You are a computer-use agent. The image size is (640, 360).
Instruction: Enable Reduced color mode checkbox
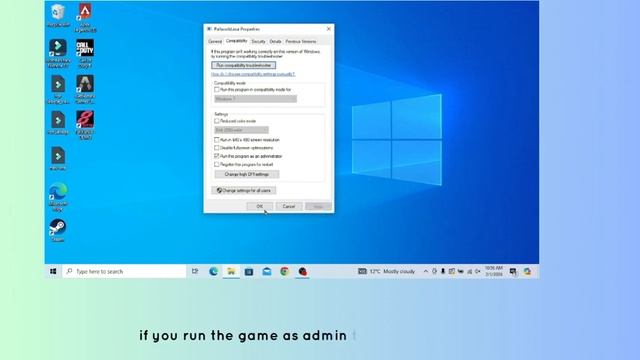tap(217, 121)
